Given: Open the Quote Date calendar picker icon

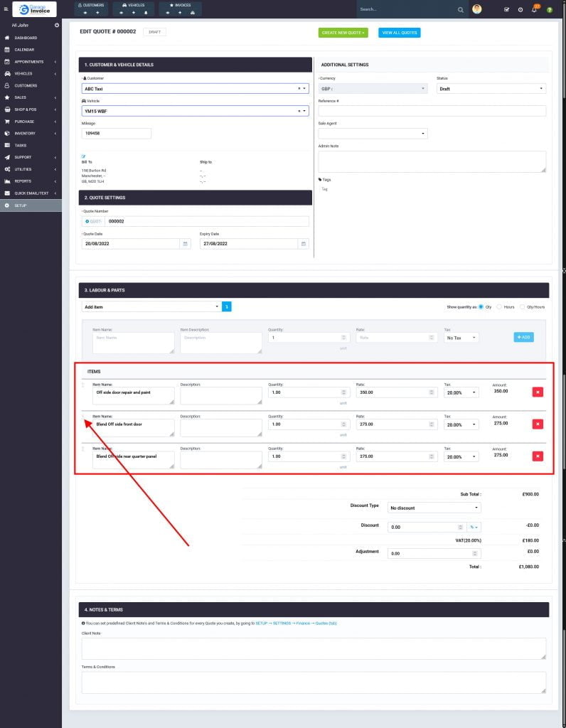Looking at the screenshot, I should coord(186,244).
